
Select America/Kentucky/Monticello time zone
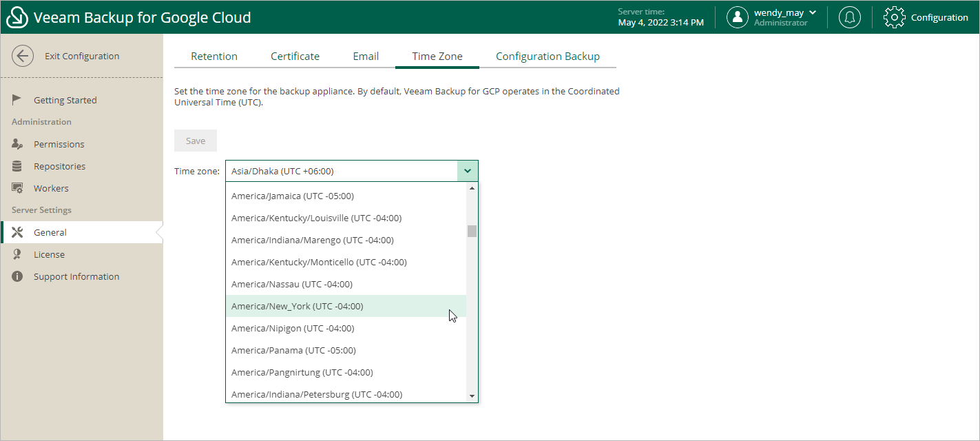coord(346,262)
